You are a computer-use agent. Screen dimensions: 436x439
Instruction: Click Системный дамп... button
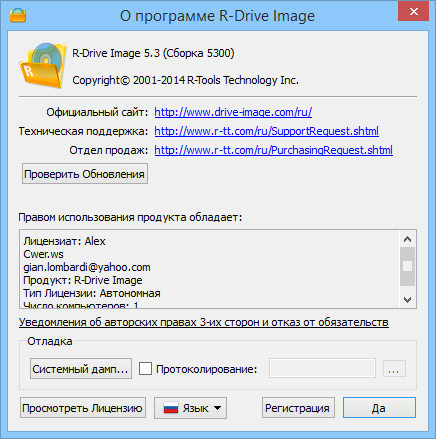(x=81, y=369)
